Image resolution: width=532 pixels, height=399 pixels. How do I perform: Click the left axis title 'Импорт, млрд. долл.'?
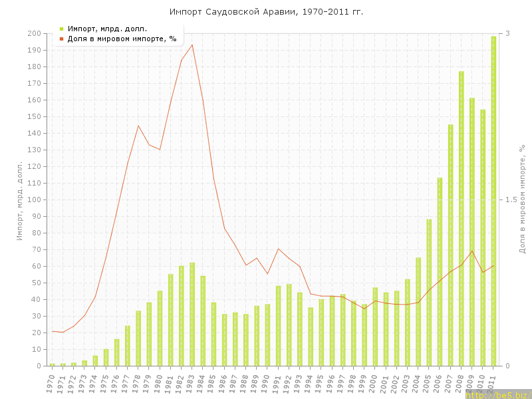(20, 199)
